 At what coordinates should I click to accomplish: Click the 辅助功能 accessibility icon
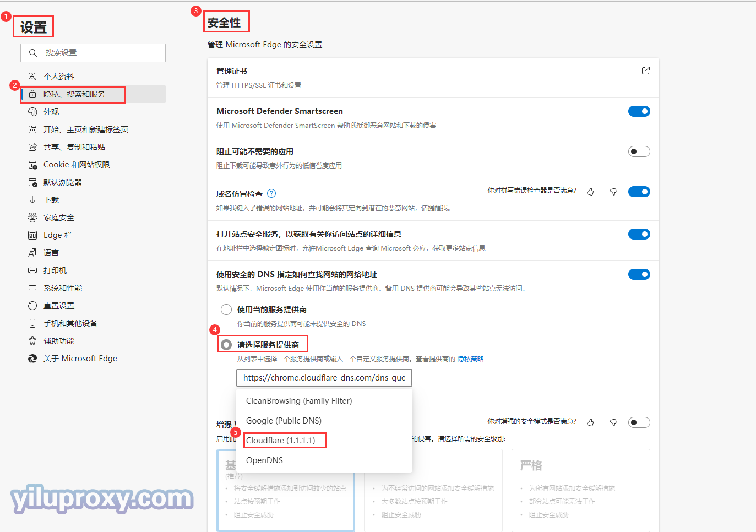click(32, 341)
